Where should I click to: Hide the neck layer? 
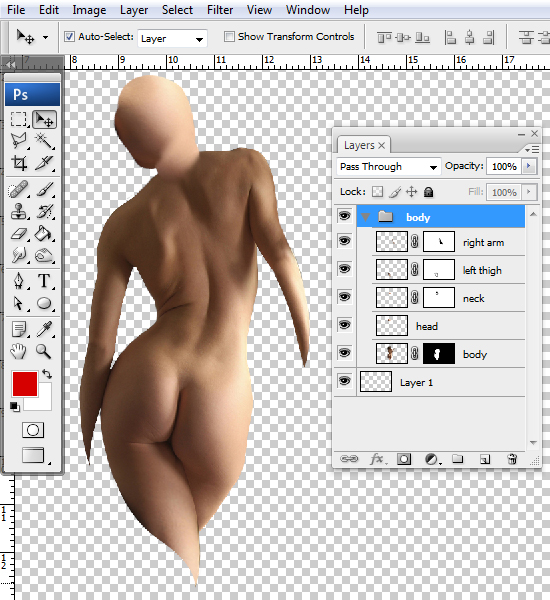tap(344, 297)
